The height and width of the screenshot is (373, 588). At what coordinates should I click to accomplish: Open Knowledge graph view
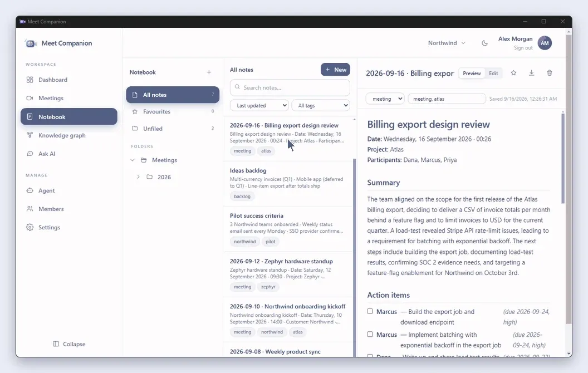pyautogui.click(x=69, y=135)
